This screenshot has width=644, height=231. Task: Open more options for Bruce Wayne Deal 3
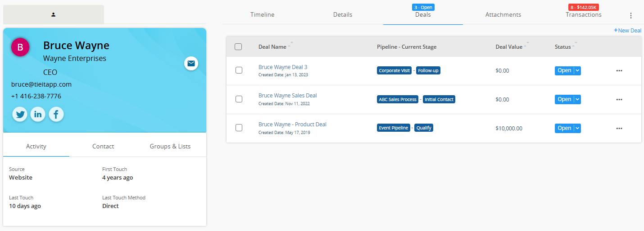619,71
